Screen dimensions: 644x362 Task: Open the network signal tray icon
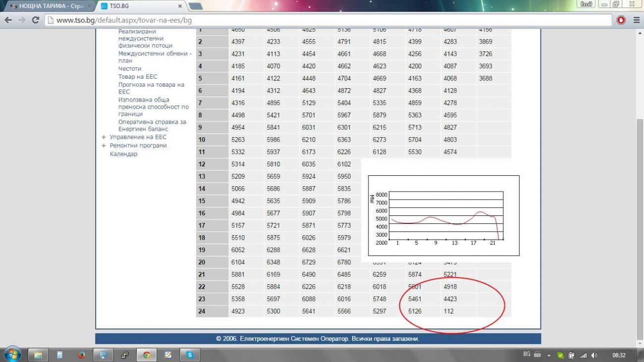point(583,355)
